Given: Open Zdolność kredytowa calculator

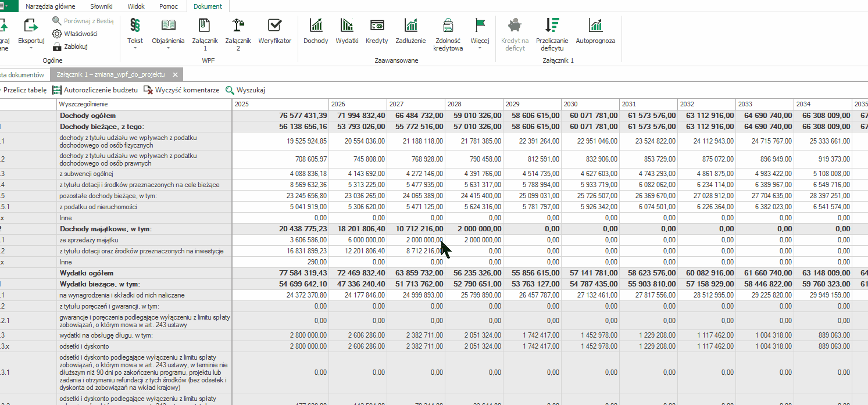Looking at the screenshot, I should click(448, 34).
